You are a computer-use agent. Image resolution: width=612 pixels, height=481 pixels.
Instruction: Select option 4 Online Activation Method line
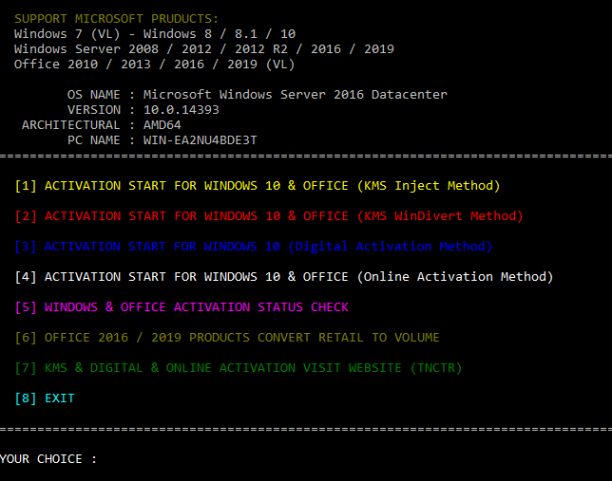[x=284, y=277]
